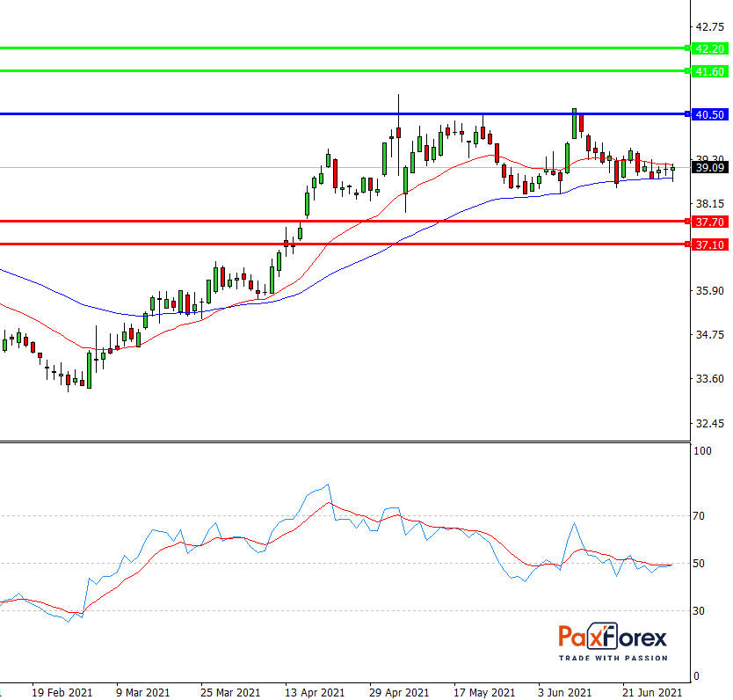Image resolution: width=733 pixels, height=700 pixels.
Task: Click the RSI 100 scale value
Action: click(x=702, y=451)
